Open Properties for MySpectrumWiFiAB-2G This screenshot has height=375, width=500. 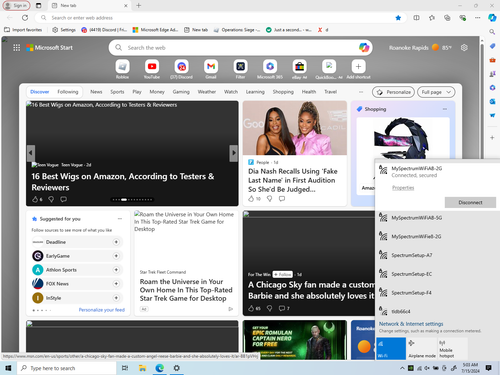(x=403, y=188)
